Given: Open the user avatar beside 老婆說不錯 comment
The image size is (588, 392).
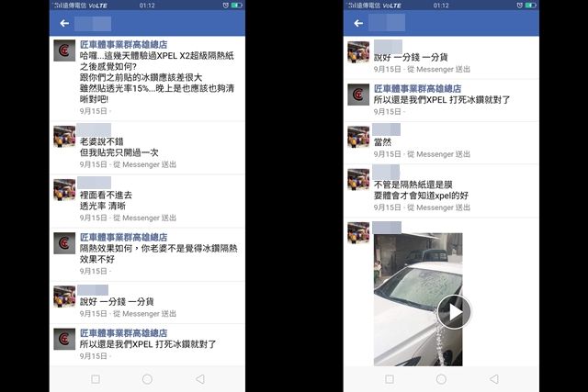Looking at the screenshot, I should 64,137.
